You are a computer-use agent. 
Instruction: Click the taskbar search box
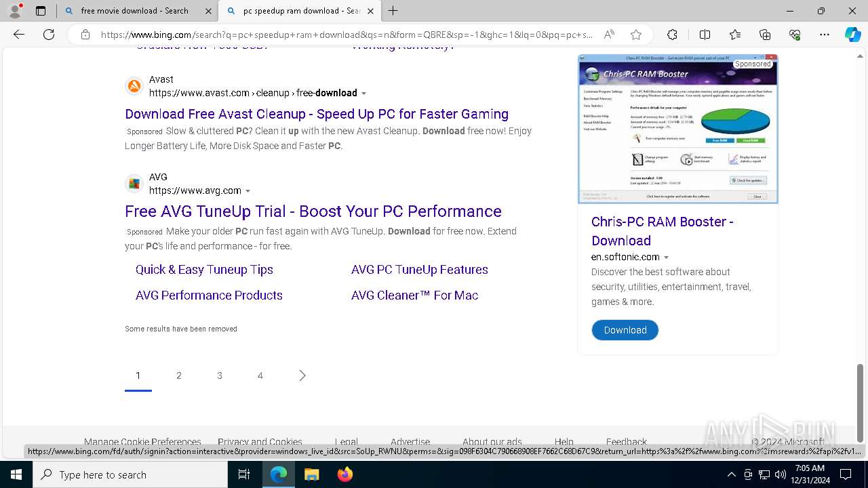pyautogui.click(x=130, y=474)
